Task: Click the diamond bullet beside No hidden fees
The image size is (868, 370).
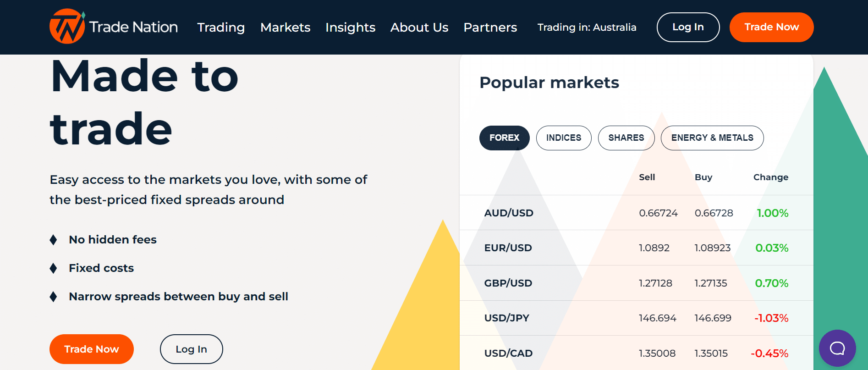Action: point(53,240)
